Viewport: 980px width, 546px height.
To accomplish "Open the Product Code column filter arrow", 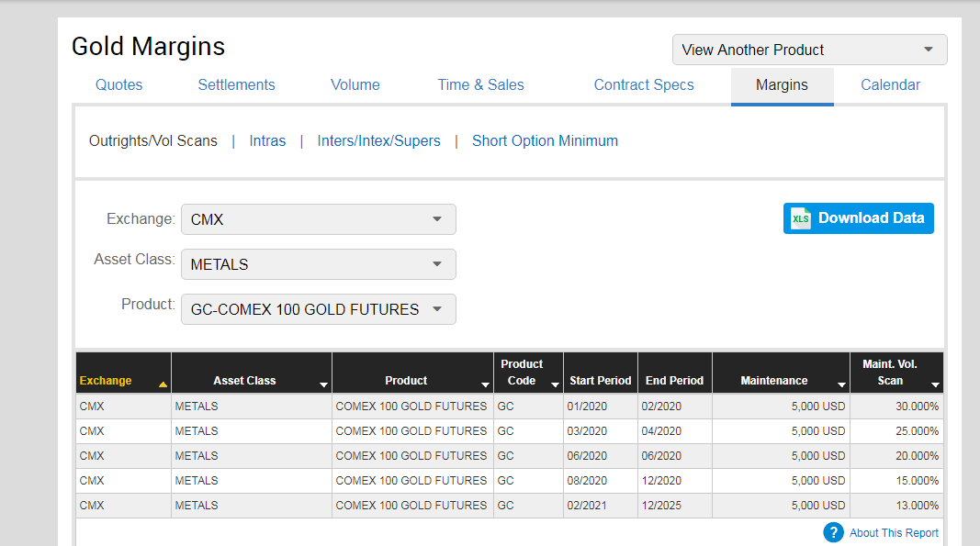I will tap(555, 384).
